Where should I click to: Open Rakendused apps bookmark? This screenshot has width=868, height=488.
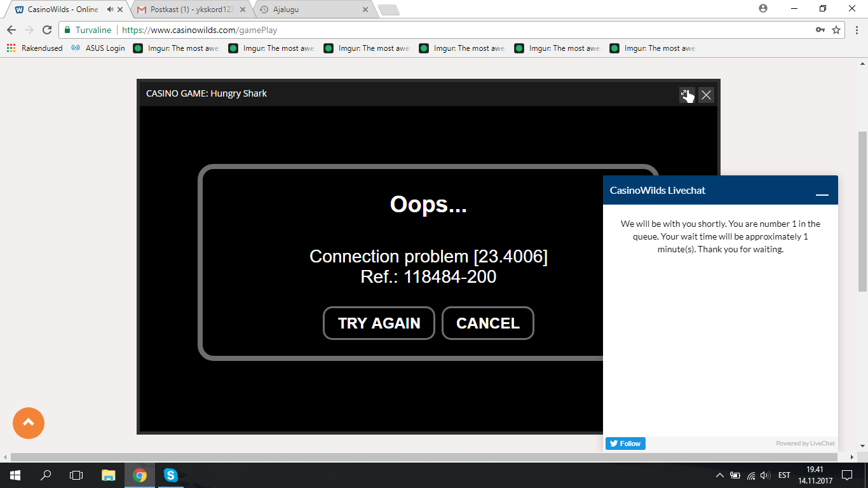[x=35, y=48]
